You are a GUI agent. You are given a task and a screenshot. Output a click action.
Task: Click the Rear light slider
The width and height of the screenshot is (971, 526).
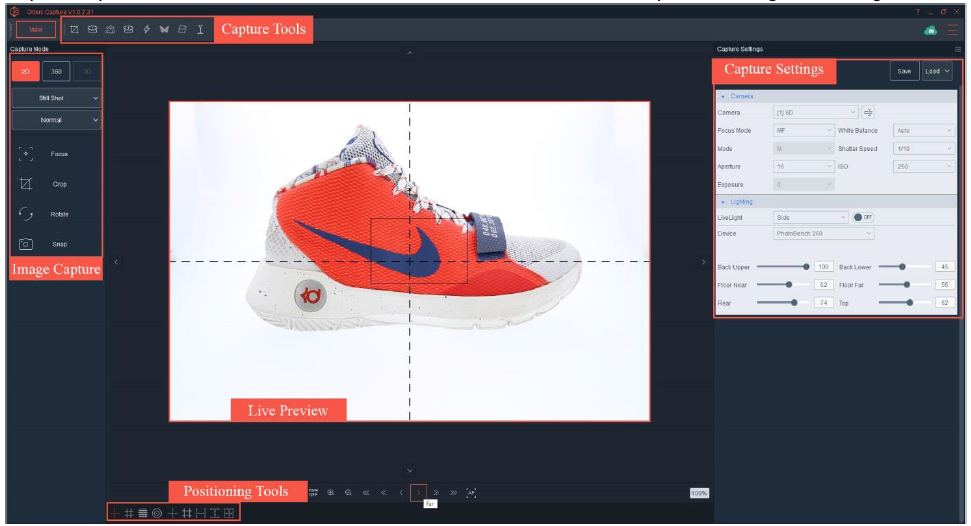pyautogui.click(x=783, y=303)
